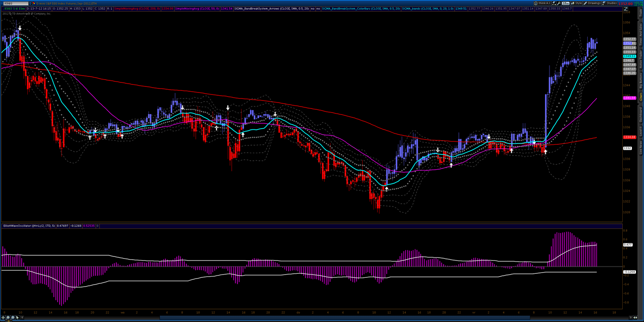The height and width of the screenshot is (322, 644).
Task: Edit the /ESU2 symbol field
Action: (x=16, y=4)
